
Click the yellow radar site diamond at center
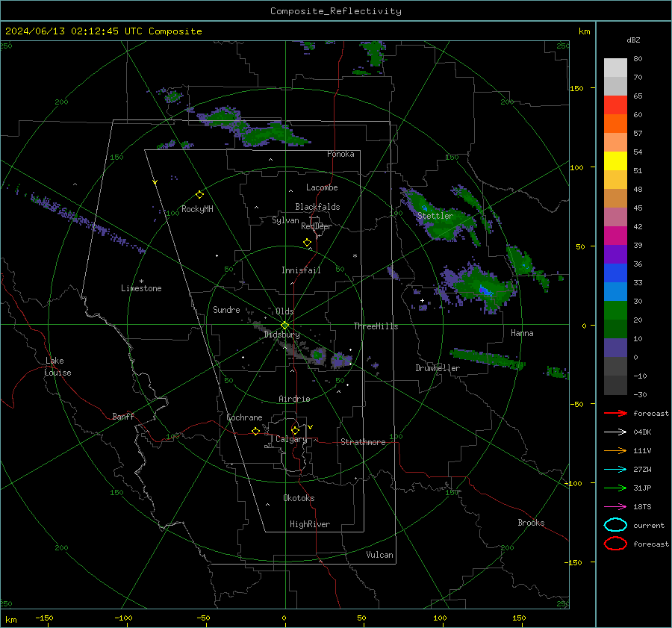pos(284,326)
